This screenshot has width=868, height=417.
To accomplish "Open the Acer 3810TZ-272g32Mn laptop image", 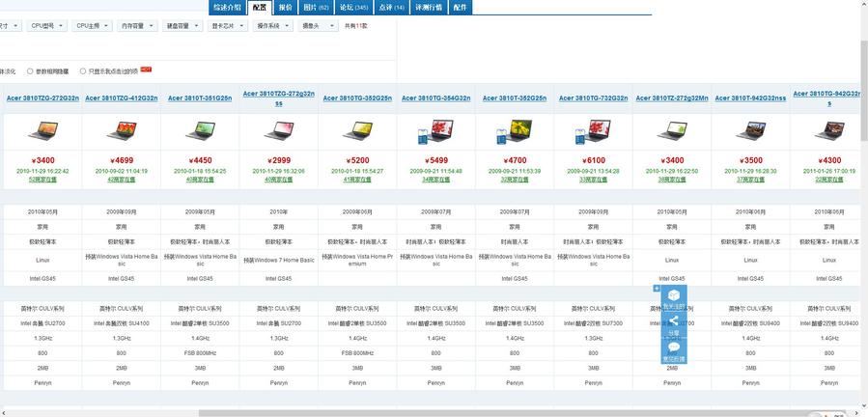I will click(x=672, y=130).
